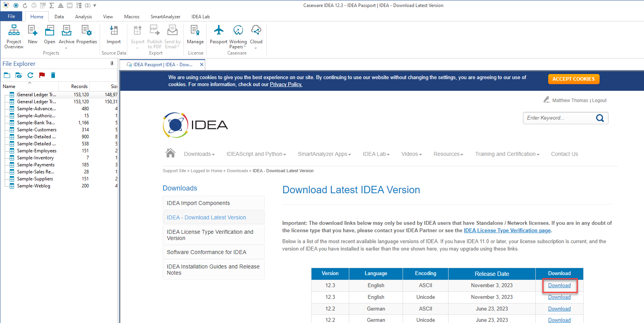Expand the SmartAnalyzer Apps menu
The image size is (644, 323).
coord(324,154)
